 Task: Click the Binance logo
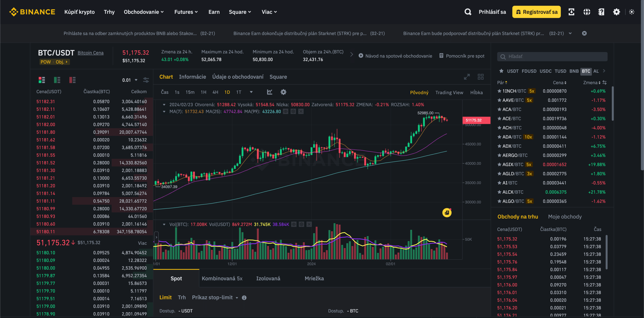click(32, 12)
